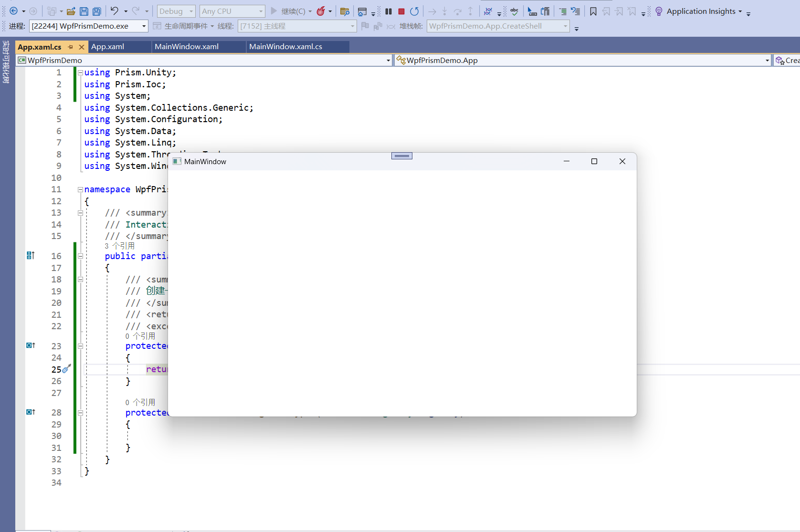Open the undo history dropdown arrow
This screenshot has height=532, width=800.
(126, 11)
